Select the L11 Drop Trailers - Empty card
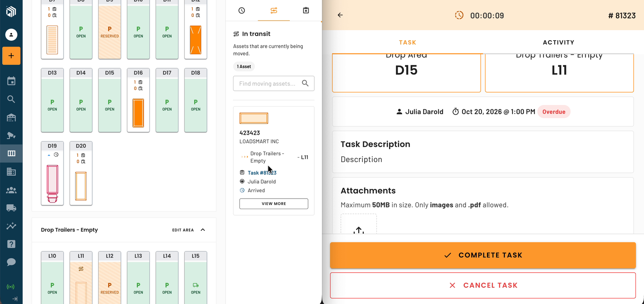 (x=559, y=73)
